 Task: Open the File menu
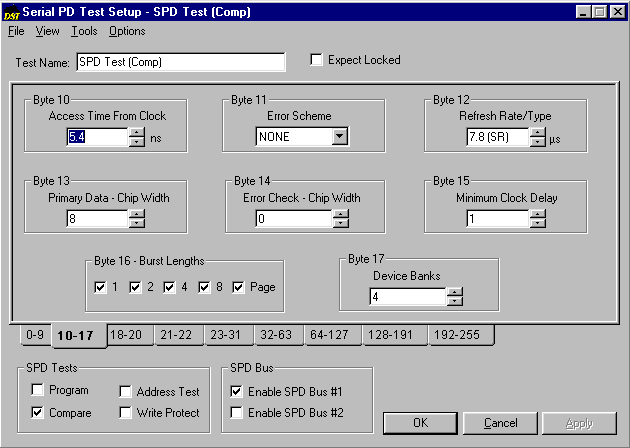point(16,31)
